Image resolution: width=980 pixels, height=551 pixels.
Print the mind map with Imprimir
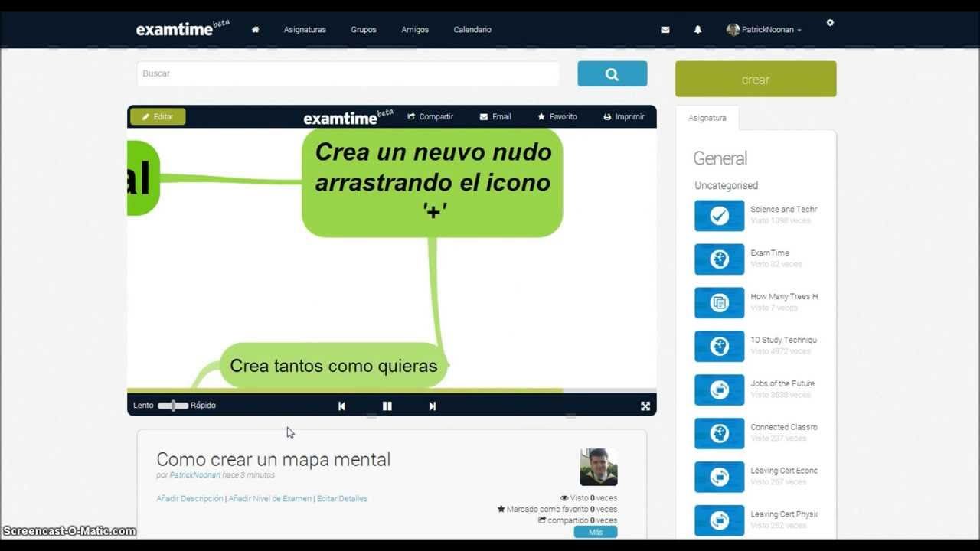coord(624,117)
